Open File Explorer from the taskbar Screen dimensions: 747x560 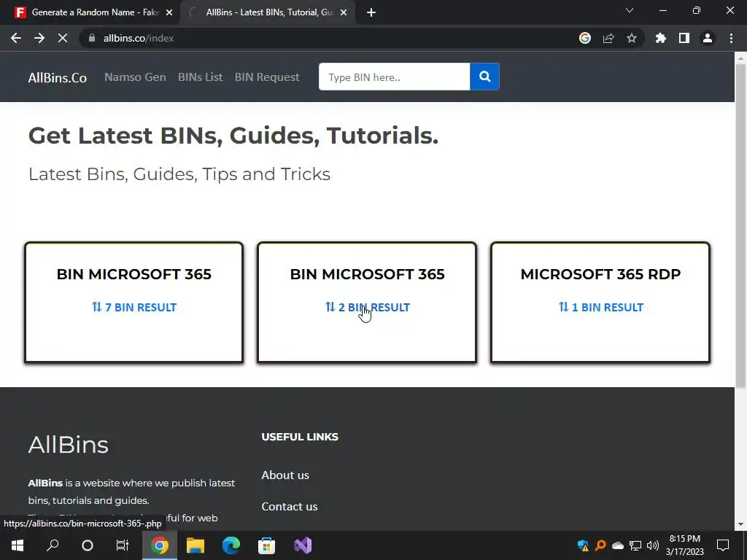click(x=196, y=545)
